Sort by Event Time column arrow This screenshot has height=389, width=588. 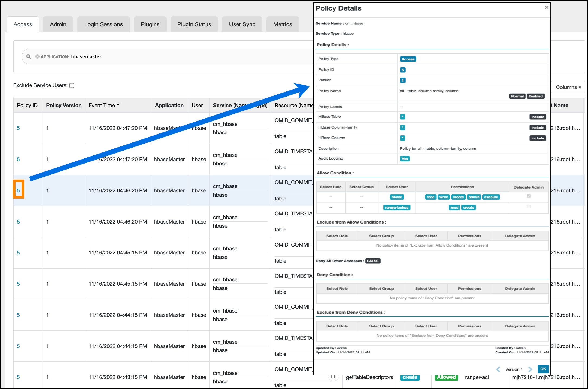(x=118, y=105)
